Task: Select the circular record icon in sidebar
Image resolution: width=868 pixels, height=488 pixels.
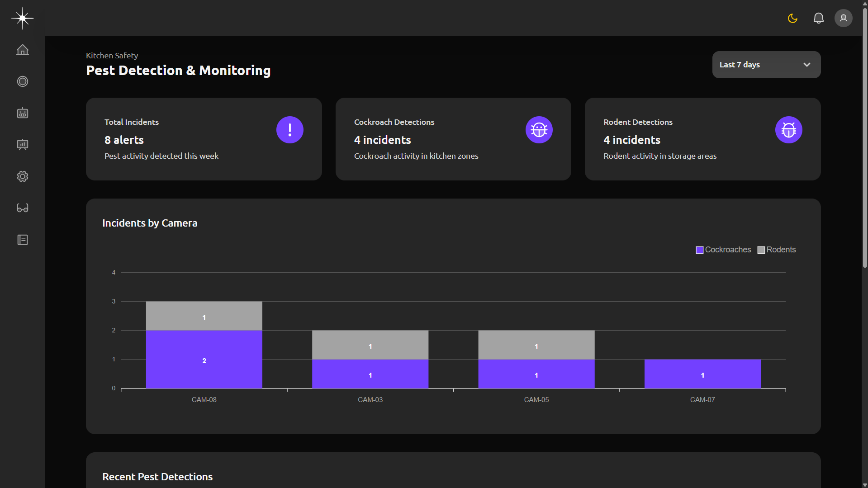Action: pos(22,81)
